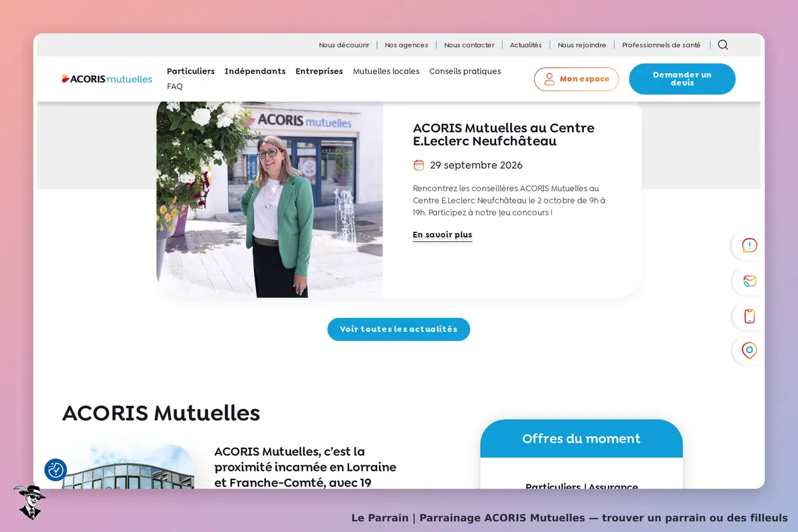Open the Indépendants menu
The image size is (798, 532).
255,71
